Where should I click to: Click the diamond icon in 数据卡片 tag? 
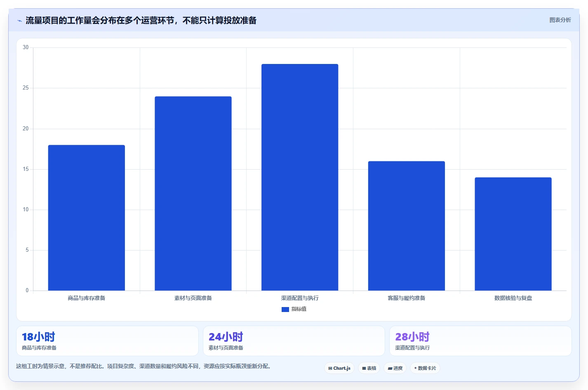pos(415,368)
